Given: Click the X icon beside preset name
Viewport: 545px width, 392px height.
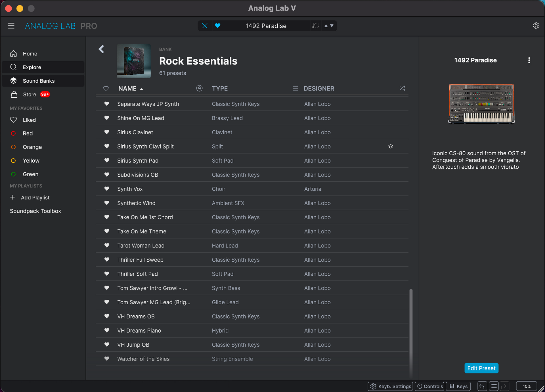Looking at the screenshot, I should [x=205, y=26].
